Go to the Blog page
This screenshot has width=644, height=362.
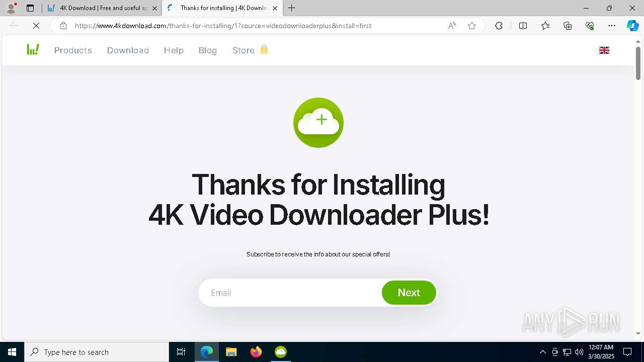208,50
